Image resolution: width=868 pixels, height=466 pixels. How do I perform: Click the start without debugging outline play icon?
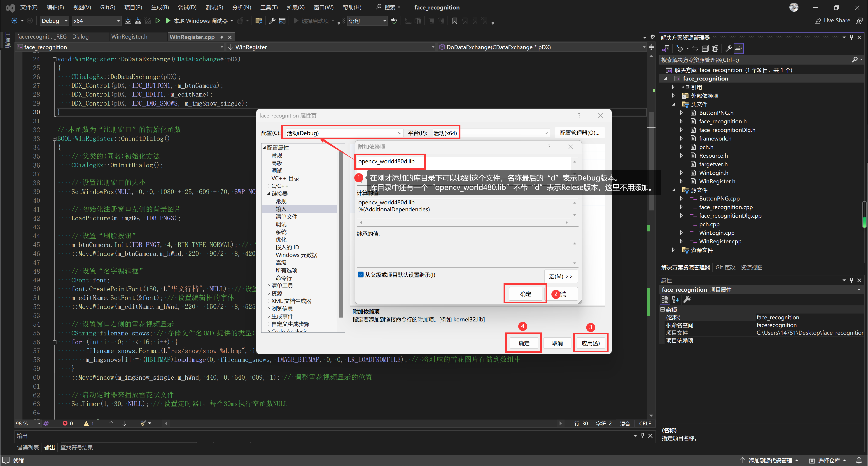(157, 21)
